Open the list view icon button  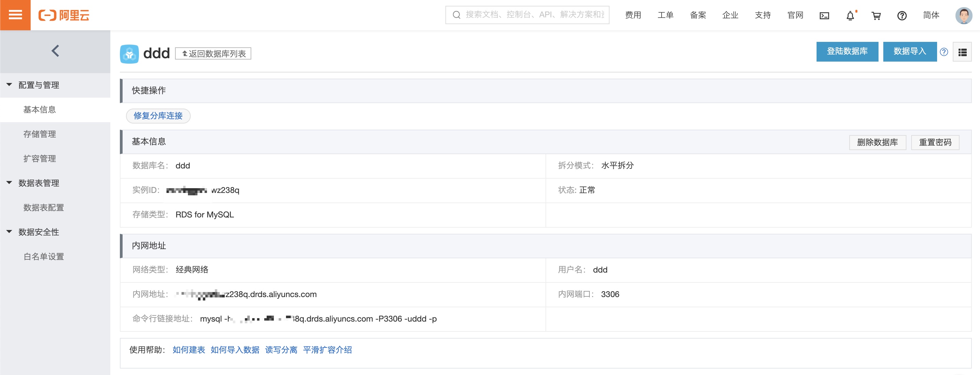coord(962,52)
